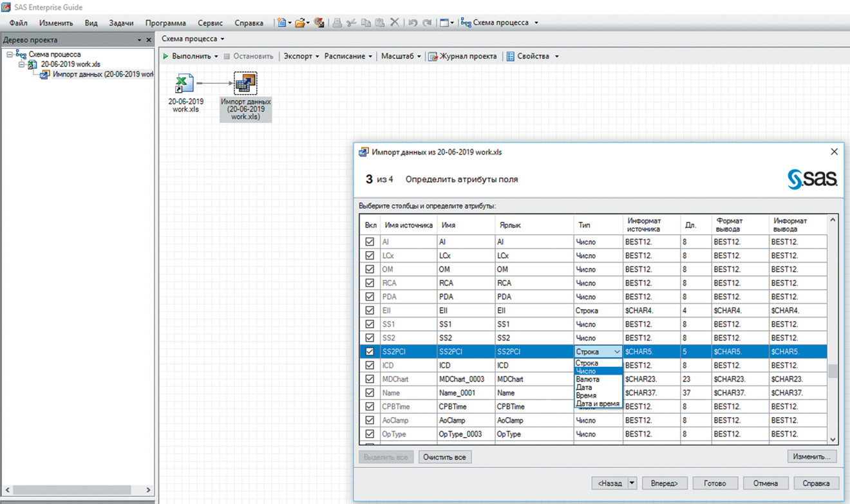This screenshot has height=504, width=850.
Task: Click the Вперед> button
Action: 664,483
